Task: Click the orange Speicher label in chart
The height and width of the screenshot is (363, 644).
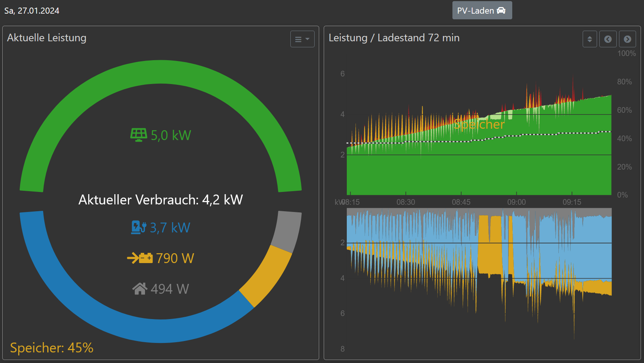Action: pos(479,124)
